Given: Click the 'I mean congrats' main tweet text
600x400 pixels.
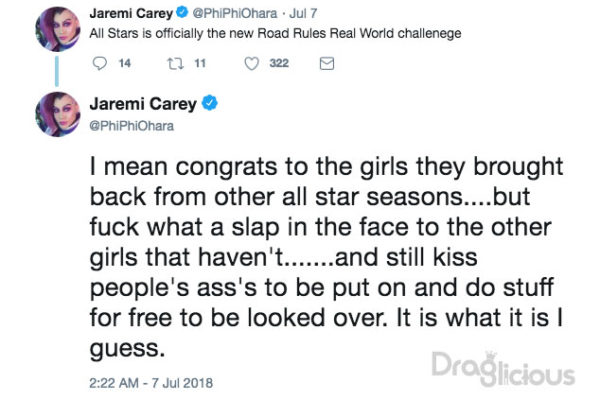Looking at the screenshot, I should (326, 257).
